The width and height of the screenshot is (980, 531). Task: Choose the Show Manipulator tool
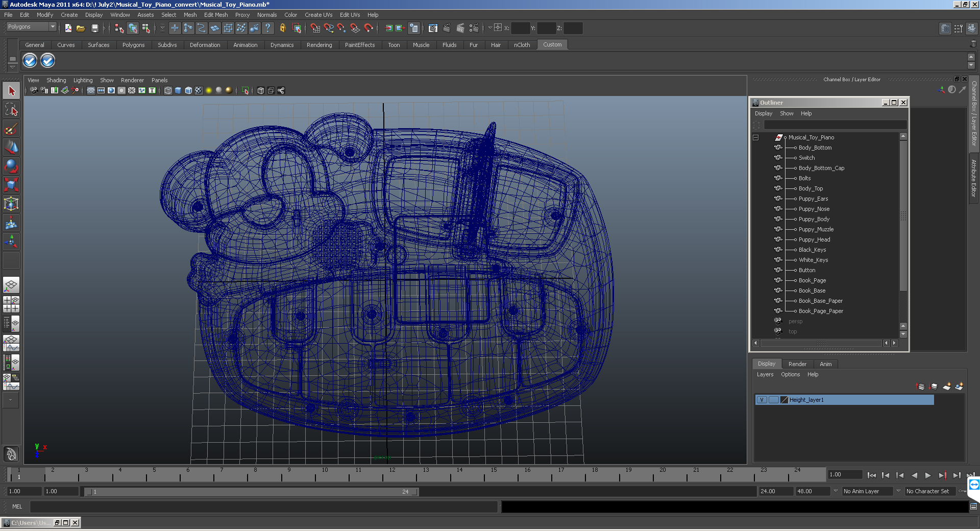coord(11,242)
